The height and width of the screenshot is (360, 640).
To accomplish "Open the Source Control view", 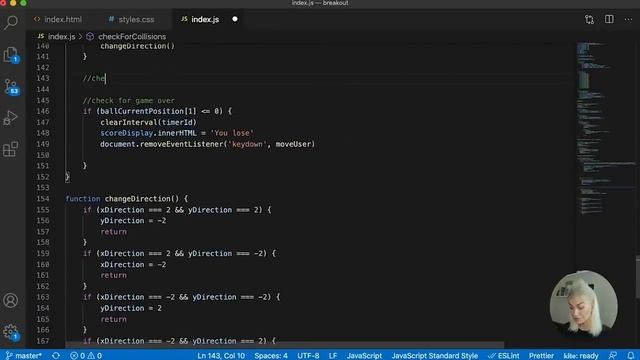I will (11, 87).
